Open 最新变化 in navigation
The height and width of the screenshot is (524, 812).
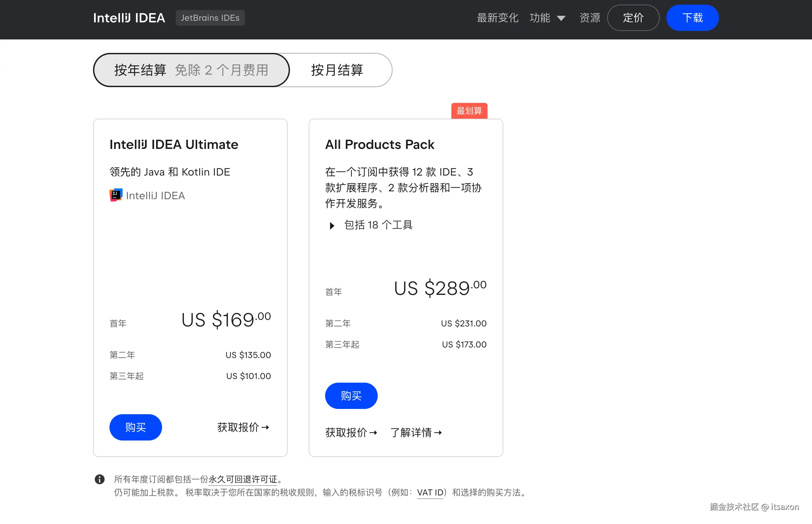coord(497,18)
